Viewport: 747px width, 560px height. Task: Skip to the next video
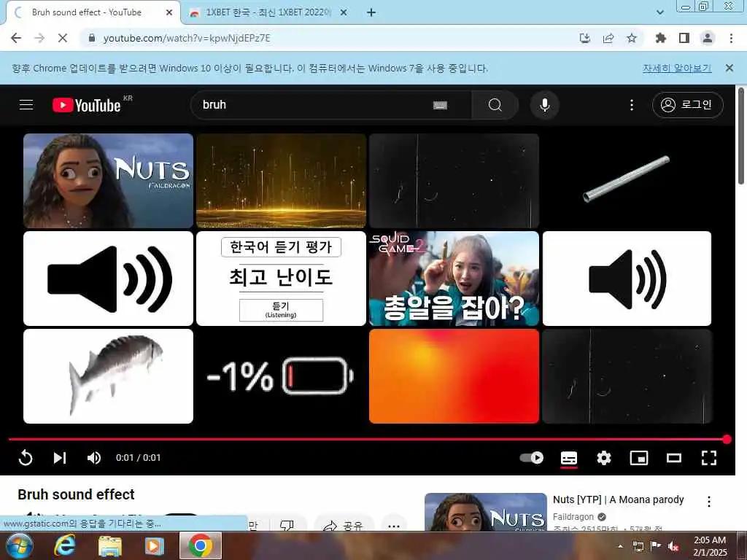click(x=60, y=458)
